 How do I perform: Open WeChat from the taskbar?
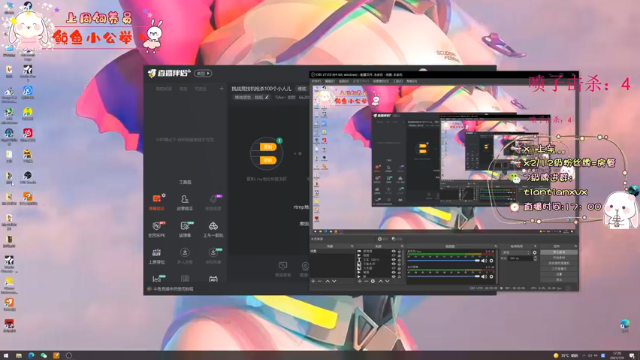44,356
